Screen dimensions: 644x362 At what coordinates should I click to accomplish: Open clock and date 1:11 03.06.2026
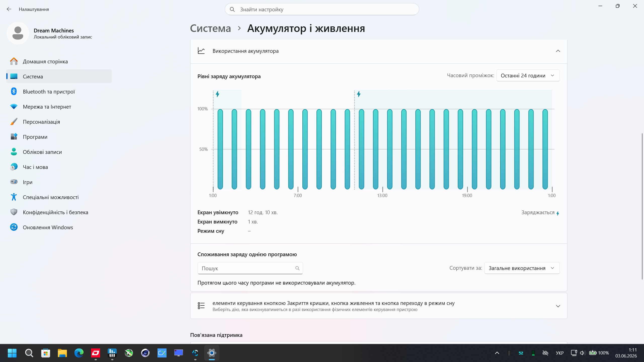tap(626, 353)
